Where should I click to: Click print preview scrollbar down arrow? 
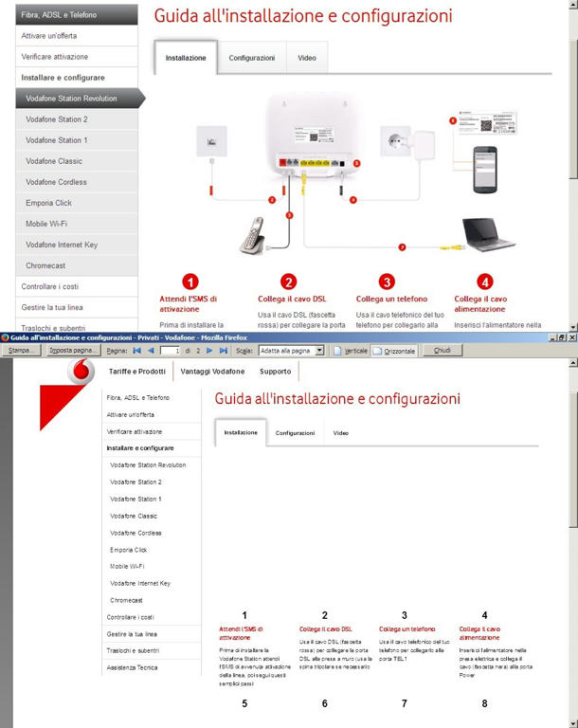tap(573, 723)
